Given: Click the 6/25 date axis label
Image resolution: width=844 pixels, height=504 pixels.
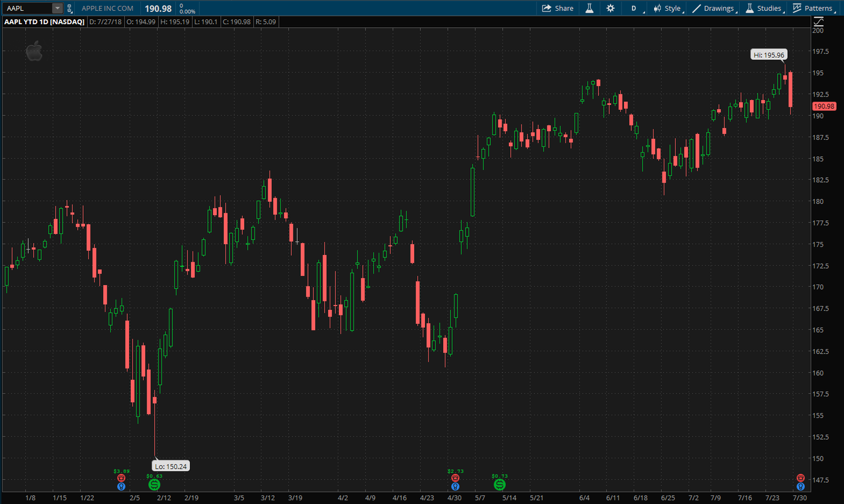Looking at the screenshot, I should click(668, 498).
